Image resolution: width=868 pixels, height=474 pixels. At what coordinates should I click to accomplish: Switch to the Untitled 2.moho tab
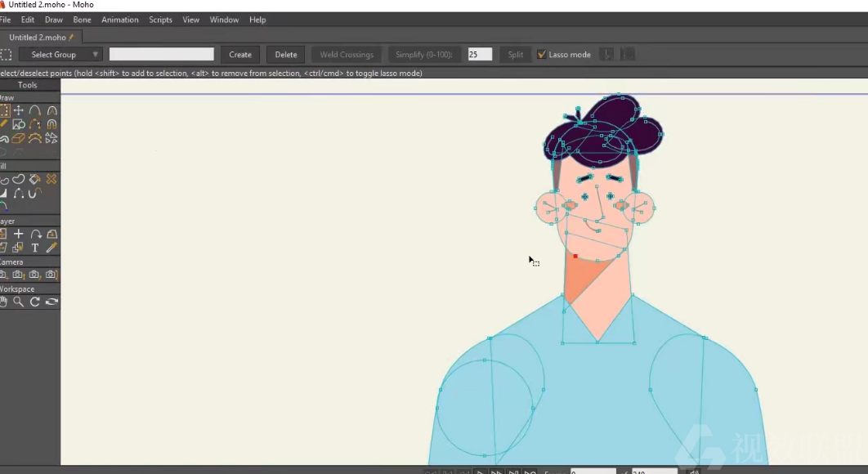click(x=40, y=37)
